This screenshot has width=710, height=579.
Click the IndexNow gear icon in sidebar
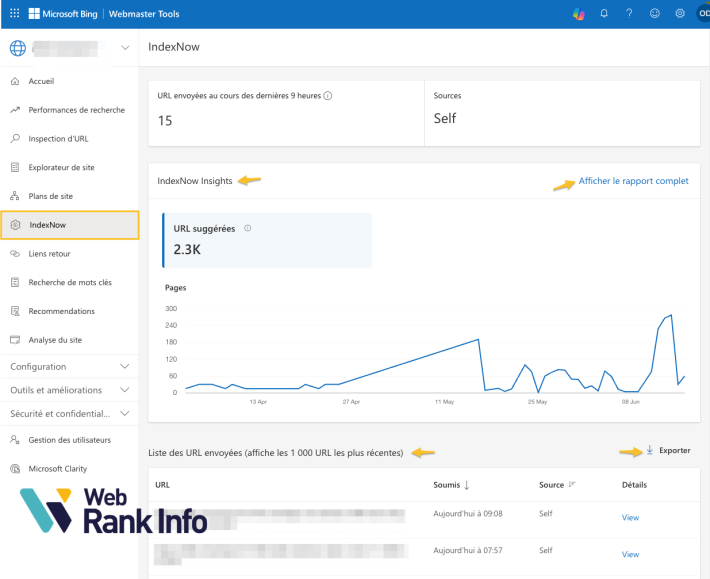[x=15, y=225]
